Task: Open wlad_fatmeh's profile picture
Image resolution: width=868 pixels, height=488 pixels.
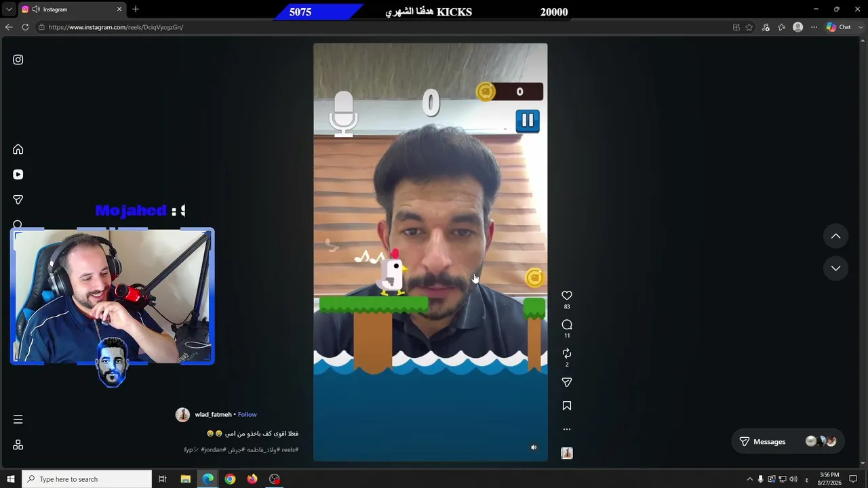Action: tap(182, 415)
